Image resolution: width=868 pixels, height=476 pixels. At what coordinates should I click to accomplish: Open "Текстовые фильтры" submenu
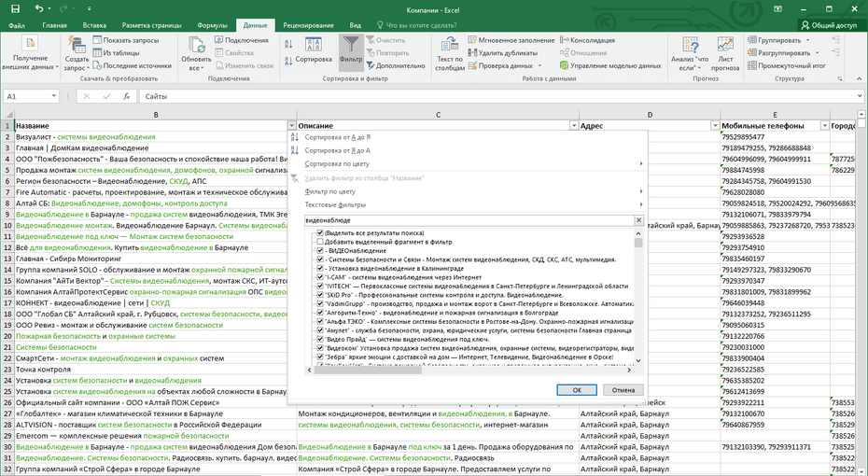tap(468, 204)
